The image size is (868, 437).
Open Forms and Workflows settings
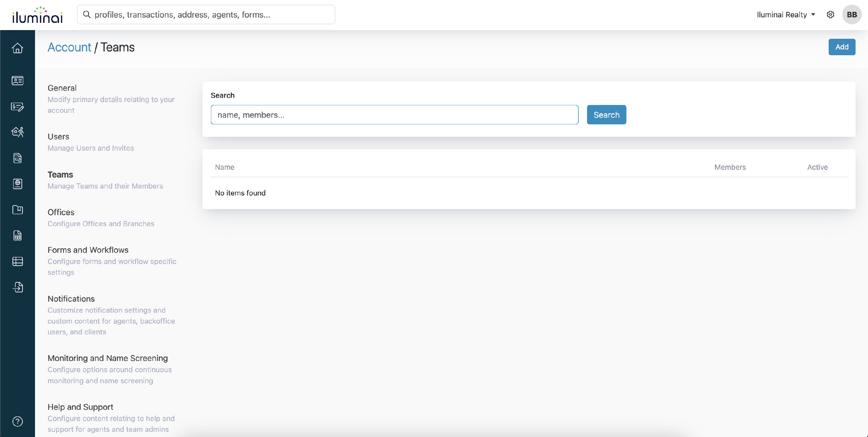click(x=88, y=250)
